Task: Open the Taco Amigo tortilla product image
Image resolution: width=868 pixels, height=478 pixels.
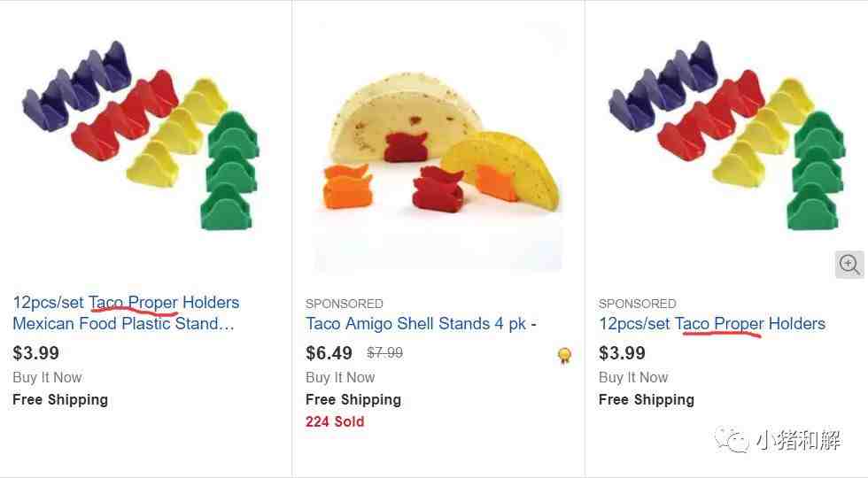Action: click(438, 149)
